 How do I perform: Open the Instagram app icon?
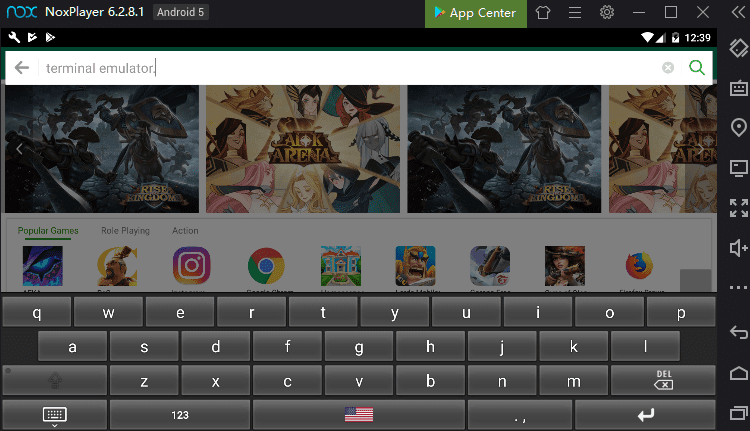191,265
